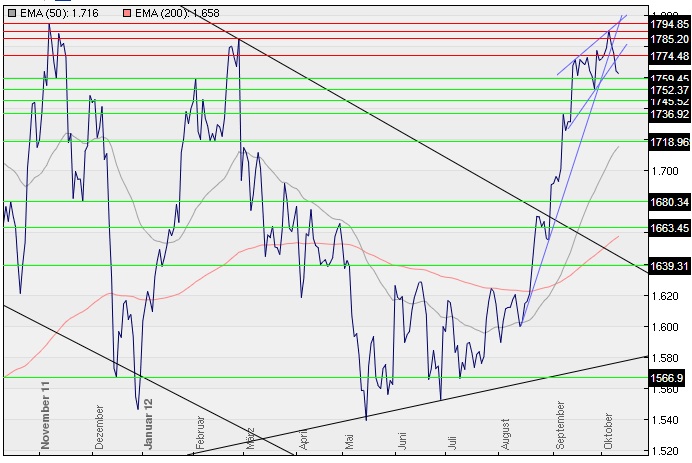Click the 1785.20 resistance price label

click(668, 39)
